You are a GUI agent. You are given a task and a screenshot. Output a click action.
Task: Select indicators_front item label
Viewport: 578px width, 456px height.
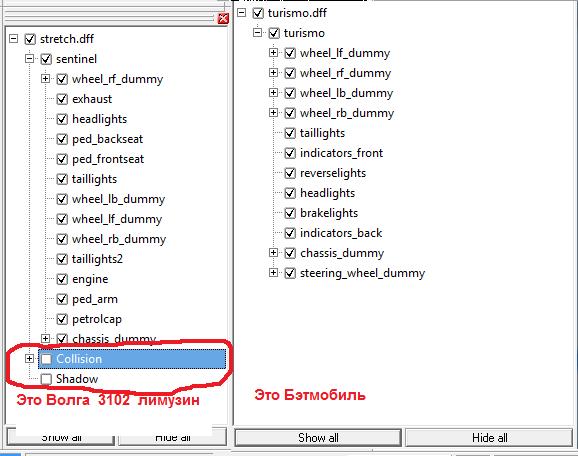tap(341, 153)
